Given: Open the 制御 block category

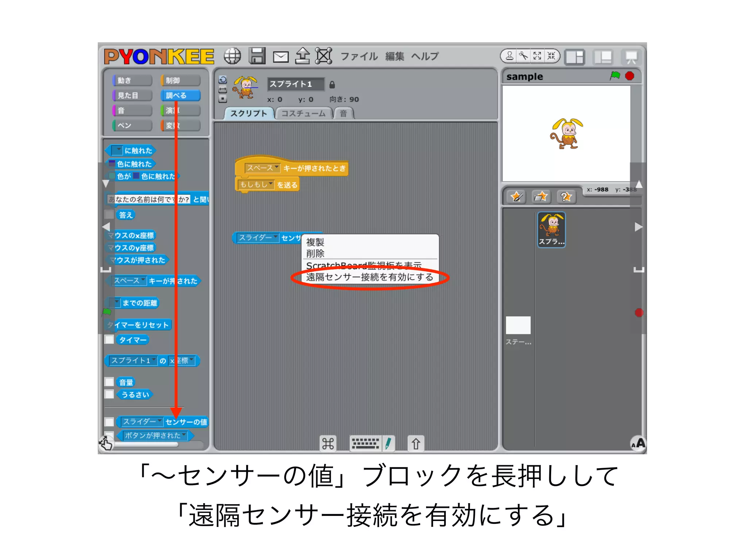Looking at the screenshot, I should click(180, 80).
